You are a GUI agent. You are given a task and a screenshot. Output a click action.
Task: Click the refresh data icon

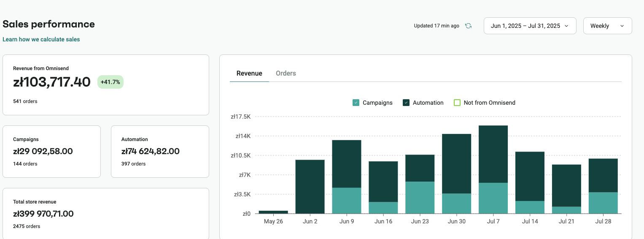click(x=468, y=26)
